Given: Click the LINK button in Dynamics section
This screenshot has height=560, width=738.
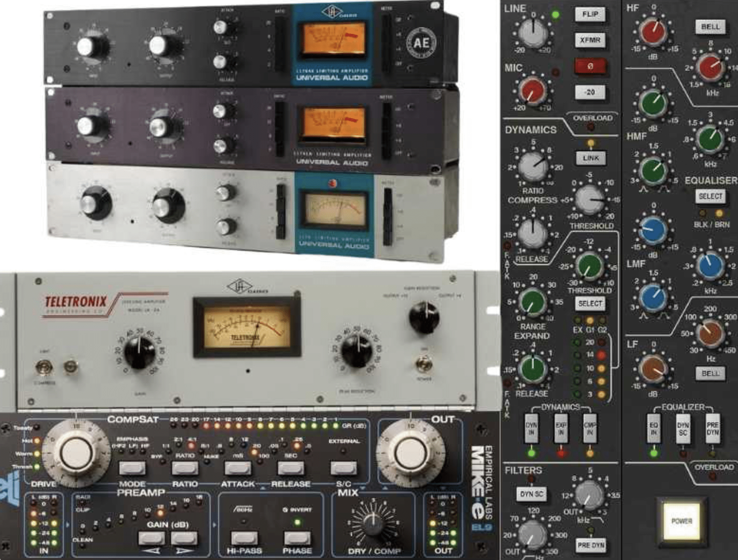Looking at the screenshot, I should 591,158.
